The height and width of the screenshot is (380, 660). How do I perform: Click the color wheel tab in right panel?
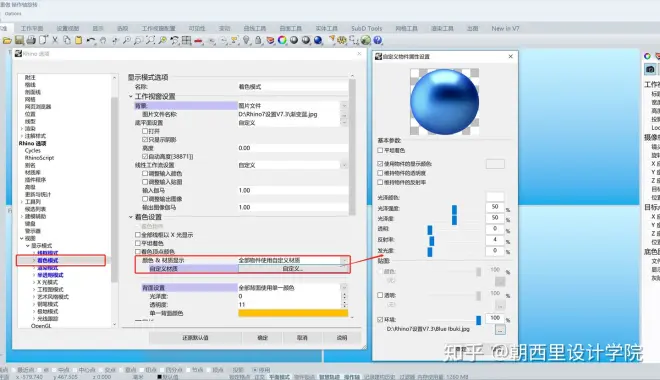[x=647, y=56]
